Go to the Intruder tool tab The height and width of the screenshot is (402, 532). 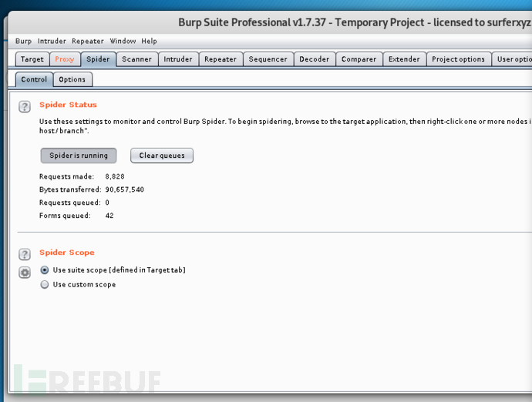178,59
